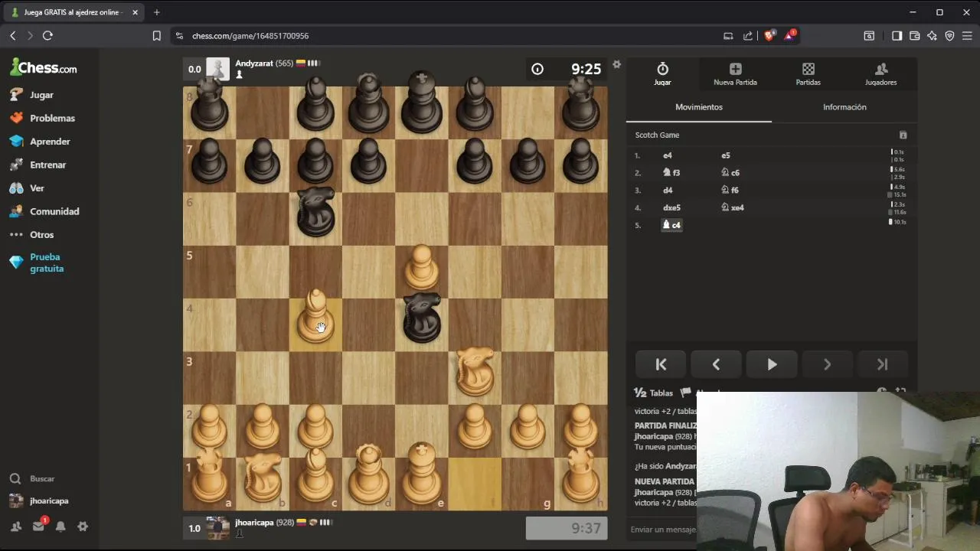
Task: Play moves with the play button
Action: click(772, 365)
